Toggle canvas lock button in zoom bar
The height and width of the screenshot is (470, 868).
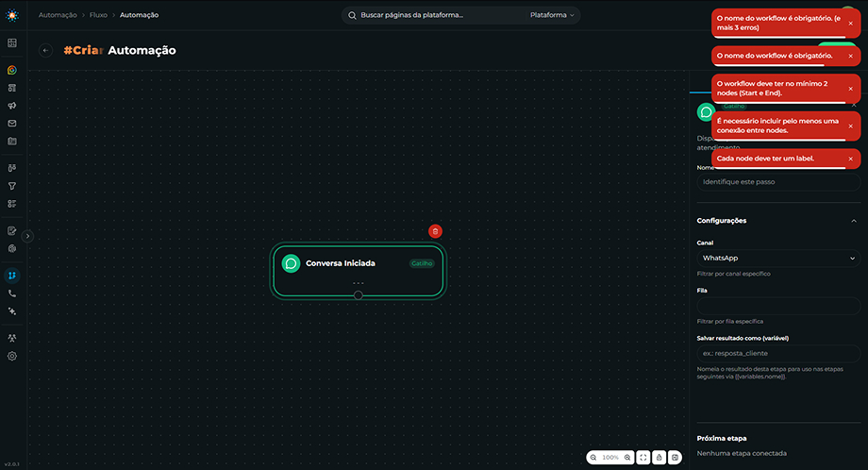pyautogui.click(x=659, y=458)
